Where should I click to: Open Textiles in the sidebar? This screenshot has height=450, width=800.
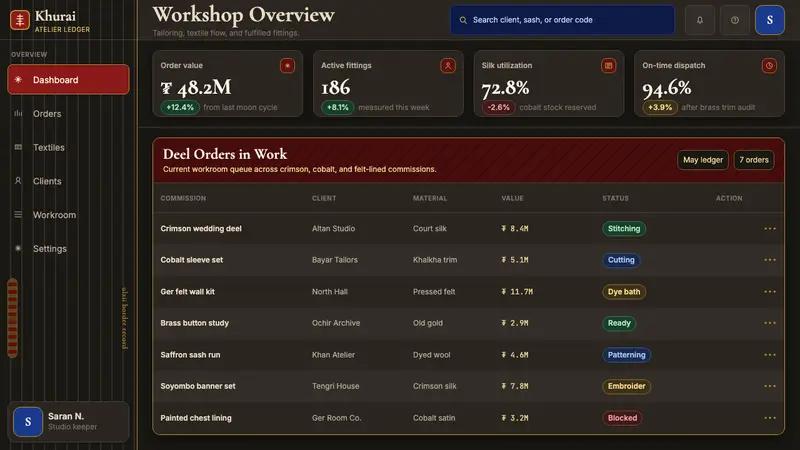click(x=68, y=147)
